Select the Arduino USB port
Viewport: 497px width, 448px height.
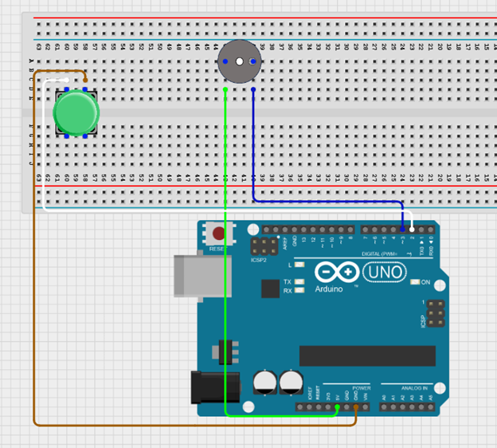[x=202, y=276]
